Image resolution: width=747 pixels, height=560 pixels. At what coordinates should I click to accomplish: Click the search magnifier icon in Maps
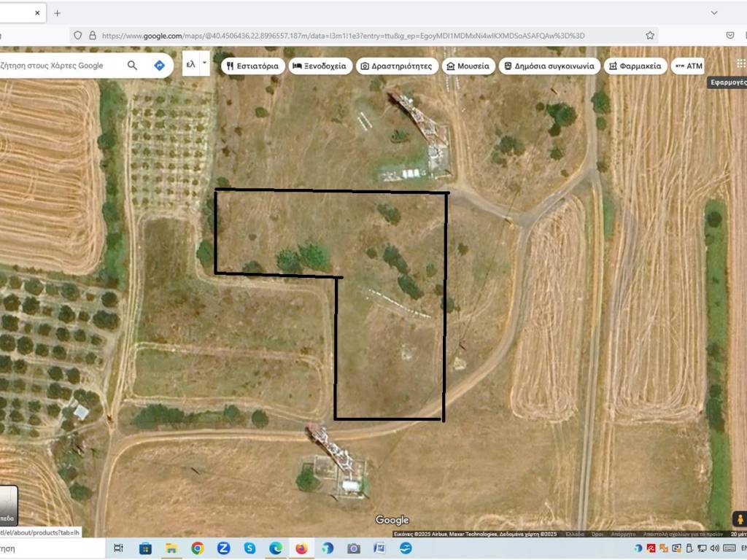pos(132,66)
